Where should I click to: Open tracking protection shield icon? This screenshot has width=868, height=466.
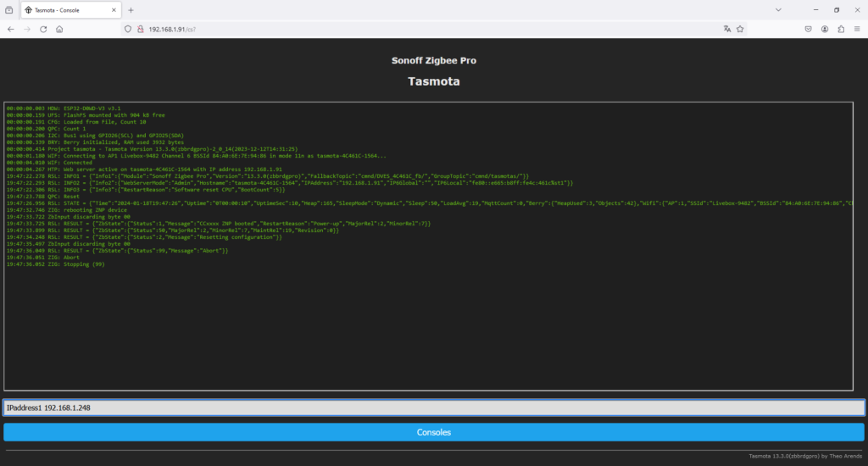pos(129,28)
